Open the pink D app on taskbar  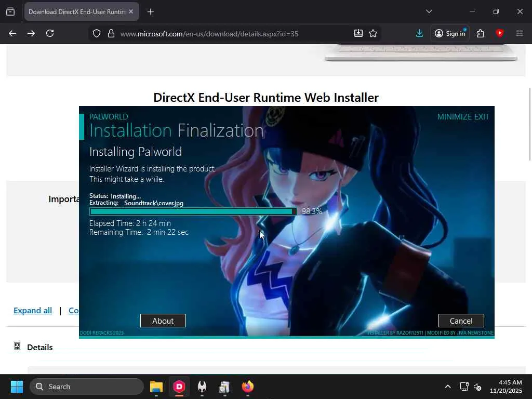pos(179,387)
